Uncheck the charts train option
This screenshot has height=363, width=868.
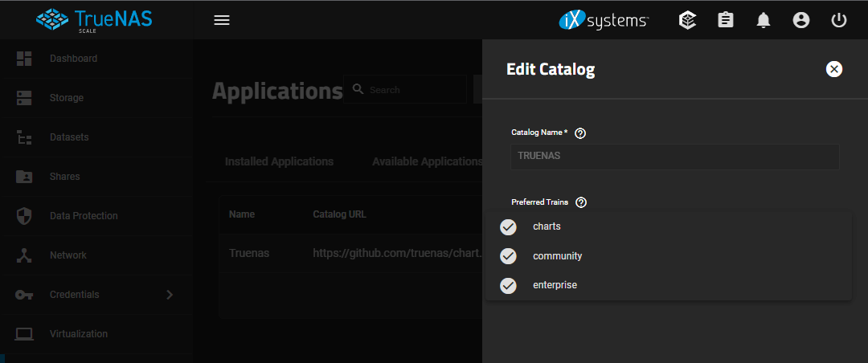point(508,227)
